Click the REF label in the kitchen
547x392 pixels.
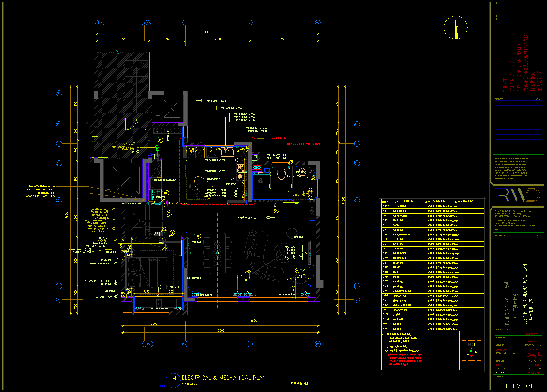(192, 152)
